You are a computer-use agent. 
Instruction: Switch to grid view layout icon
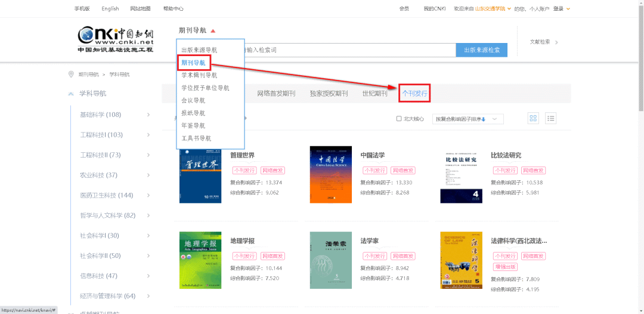pos(533,119)
